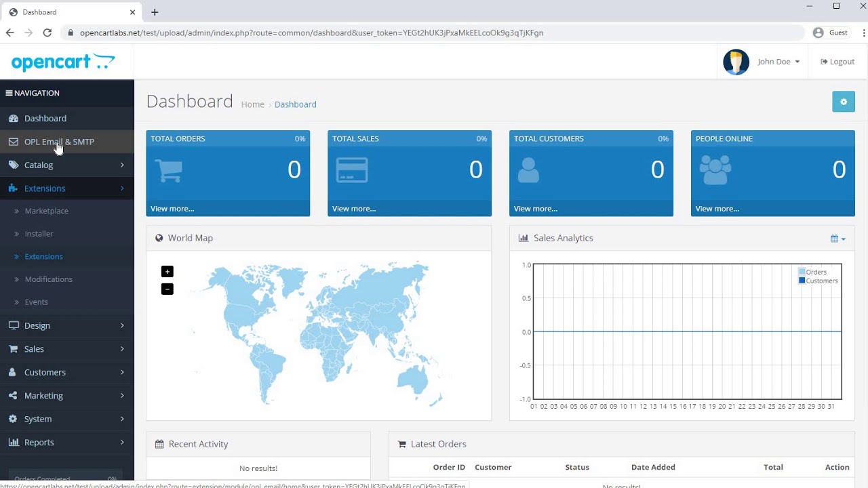
Task: Open the Extensions submenu item
Action: 43,256
